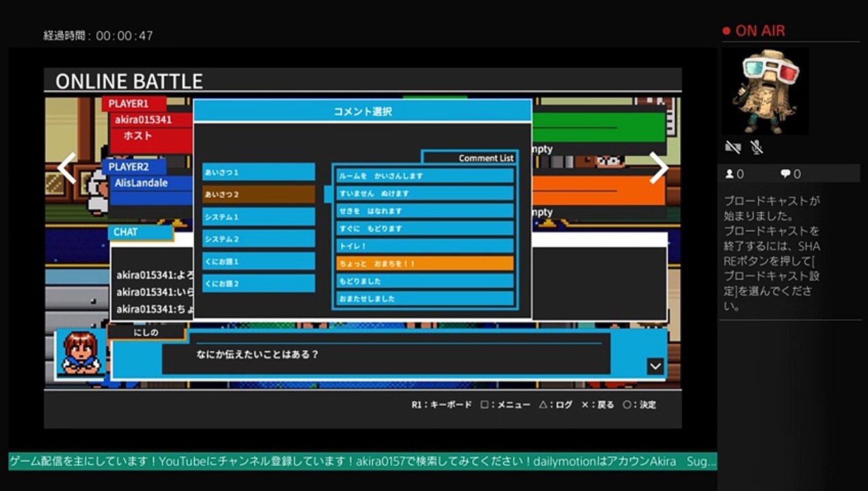
Task: Click the にしの speaker name tag
Action: [146, 332]
